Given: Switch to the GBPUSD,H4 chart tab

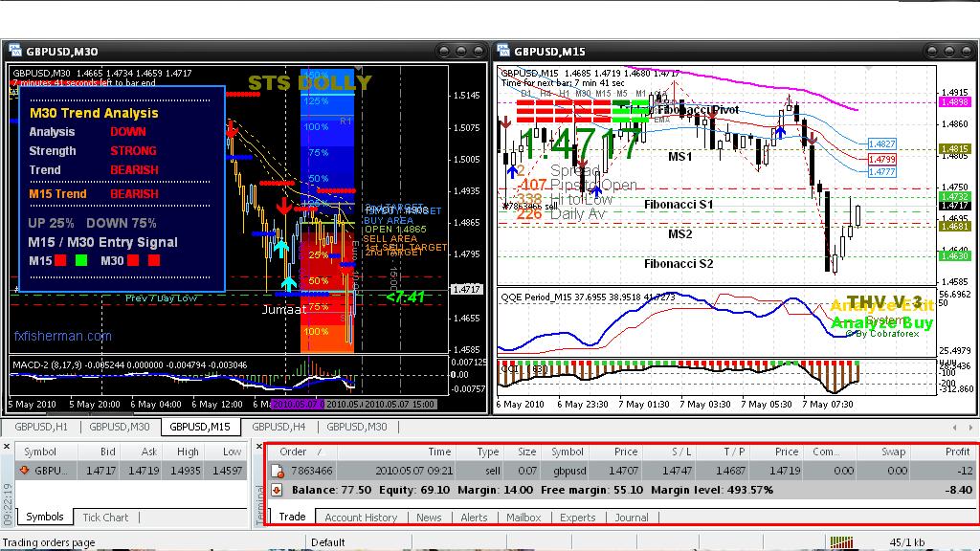Looking at the screenshot, I should pyautogui.click(x=278, y=427).
